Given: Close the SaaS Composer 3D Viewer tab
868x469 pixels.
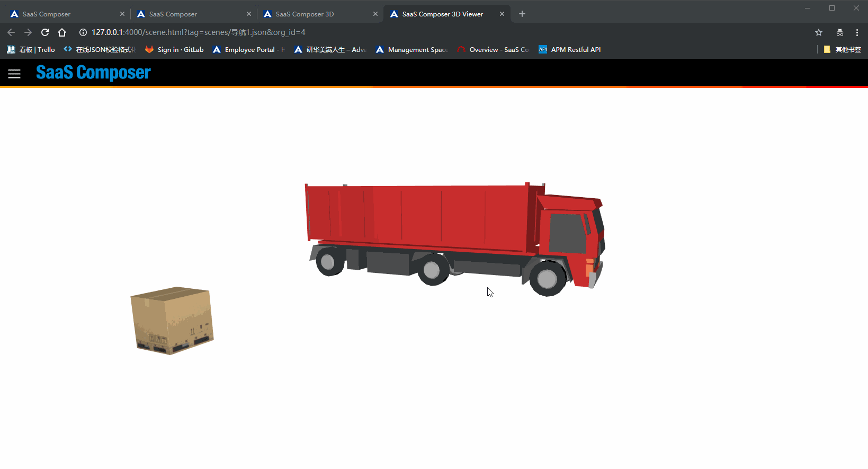Looking at the screenshot, I should coord(502,14).
